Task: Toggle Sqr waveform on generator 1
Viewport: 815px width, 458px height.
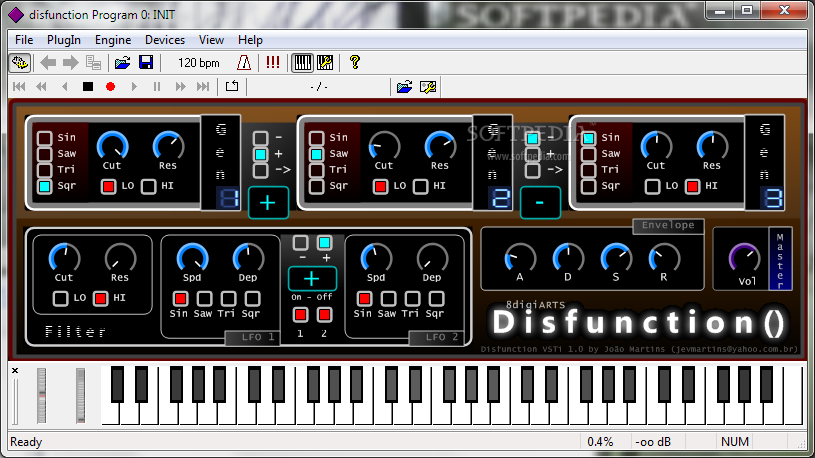Action: [45, 186]
